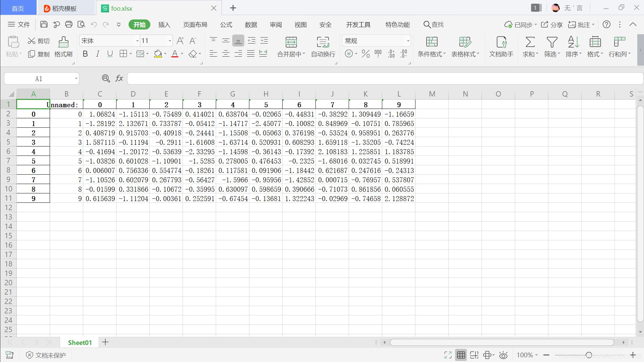Save the workbook with the save icon

coord(44,24)
